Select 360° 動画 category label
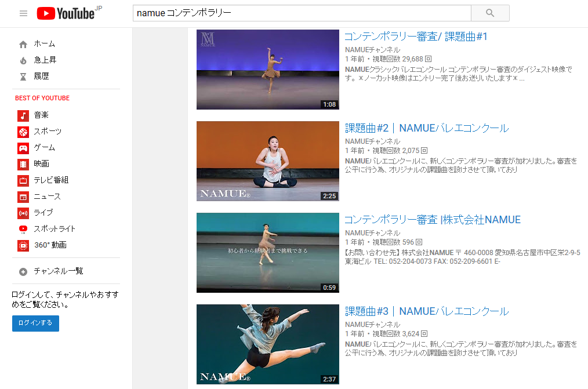 point(50,245)
